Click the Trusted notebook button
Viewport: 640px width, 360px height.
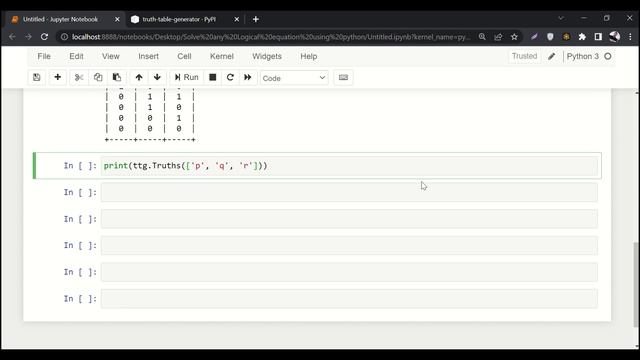tap(524, 56)
